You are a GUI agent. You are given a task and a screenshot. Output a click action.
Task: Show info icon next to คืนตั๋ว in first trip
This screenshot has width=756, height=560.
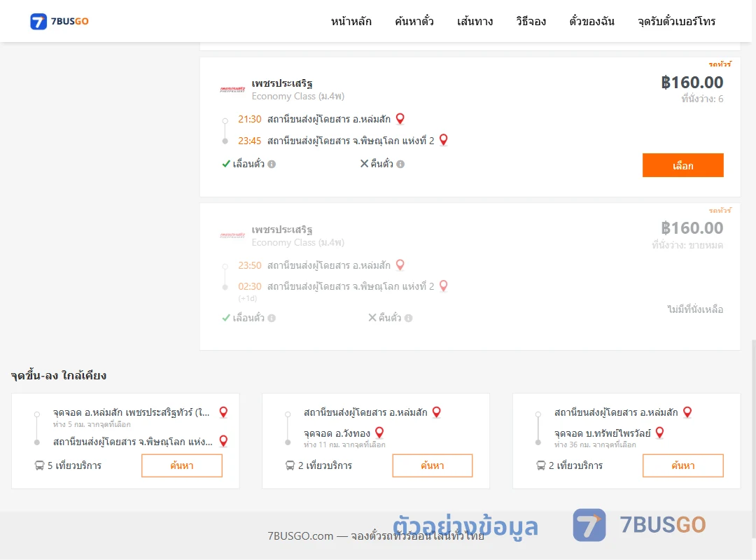pos(400,164)
